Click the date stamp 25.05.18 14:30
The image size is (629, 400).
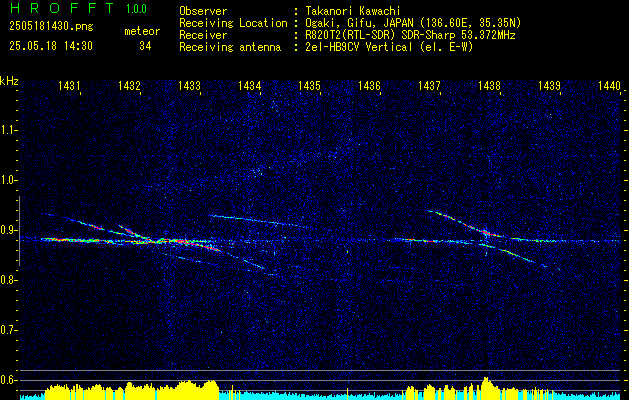coord(51,46)
